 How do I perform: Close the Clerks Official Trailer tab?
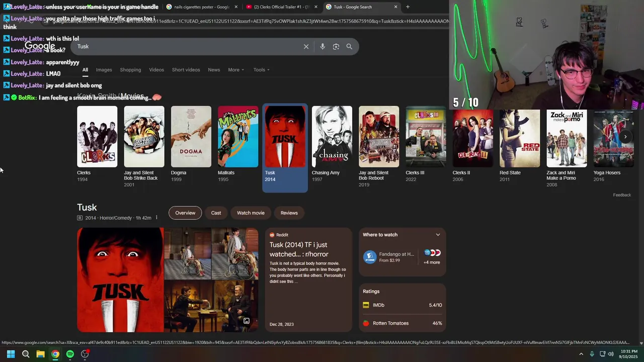point(316,7)
